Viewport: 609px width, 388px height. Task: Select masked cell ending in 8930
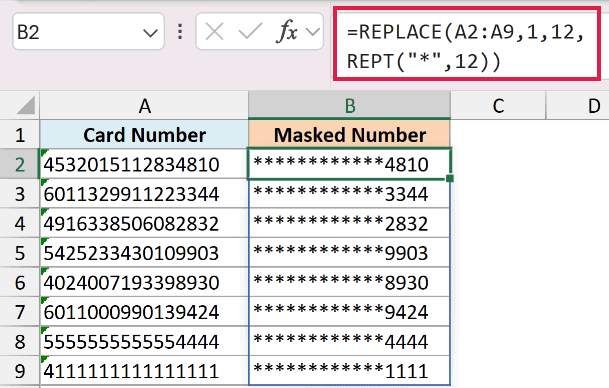click(x=349, y=282)
